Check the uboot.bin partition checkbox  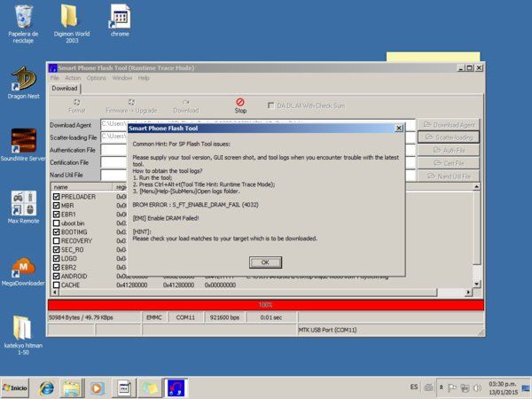(57, 223)
